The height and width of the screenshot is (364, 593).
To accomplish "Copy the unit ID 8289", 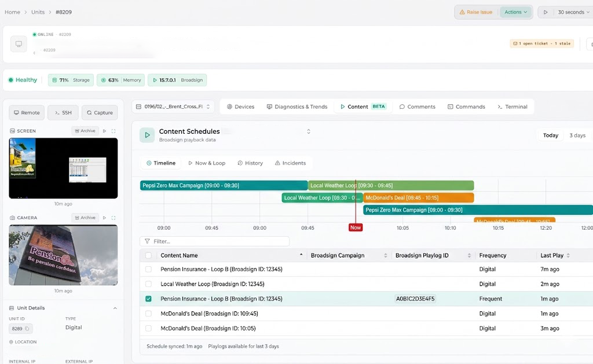I will pyautogui.click(x=27, y=329).
